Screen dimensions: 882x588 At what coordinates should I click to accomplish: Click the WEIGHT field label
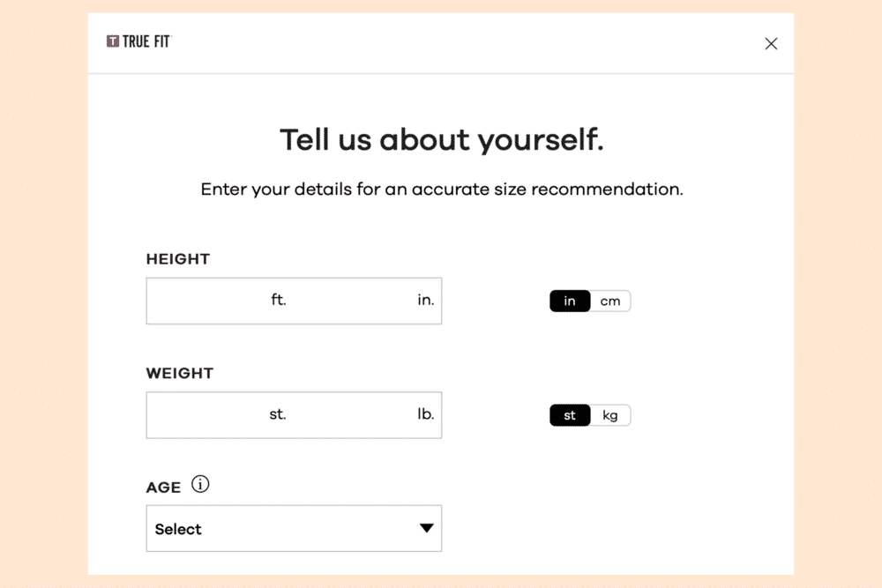180,373
